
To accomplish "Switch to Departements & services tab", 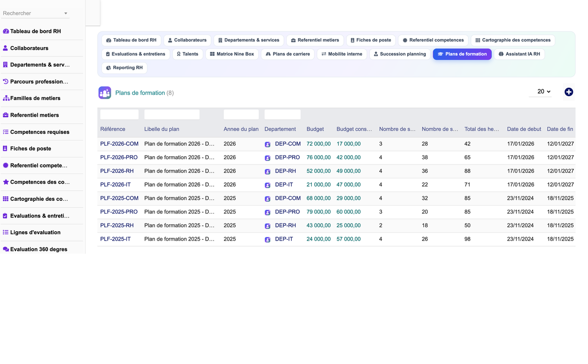I will click(x=249, y=40).
